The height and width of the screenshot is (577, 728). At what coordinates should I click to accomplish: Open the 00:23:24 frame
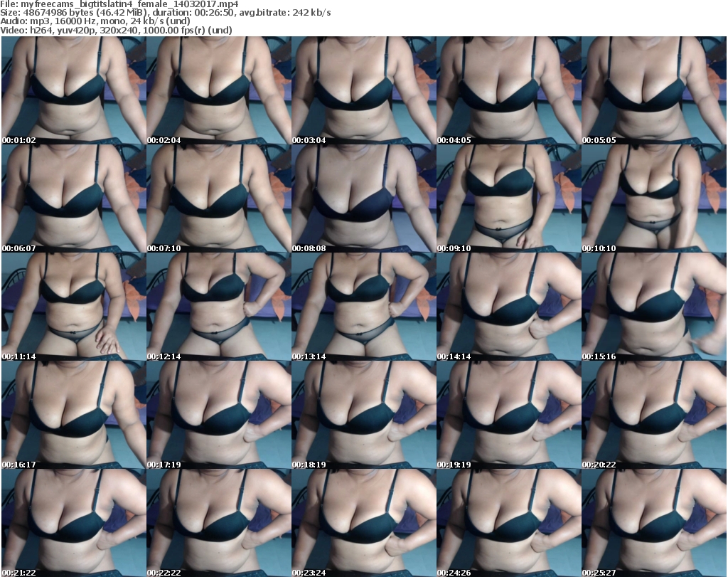(363, 523)
